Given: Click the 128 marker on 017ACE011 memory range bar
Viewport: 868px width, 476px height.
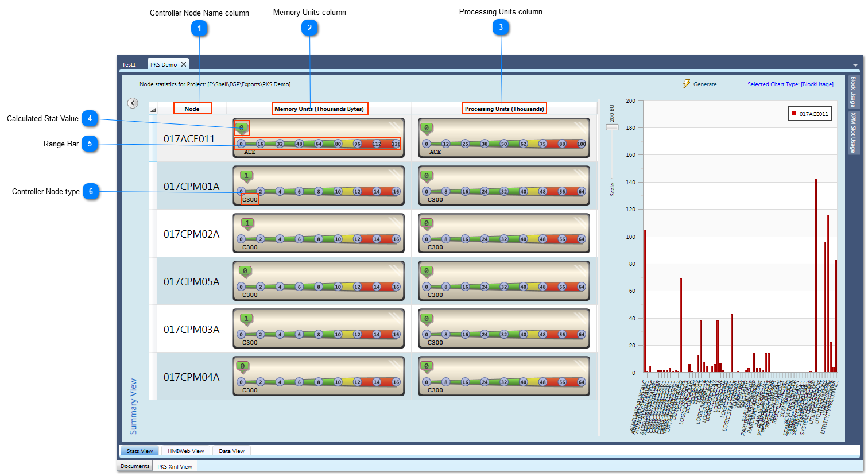Looking at the screenshot, I should click(396, 144).
